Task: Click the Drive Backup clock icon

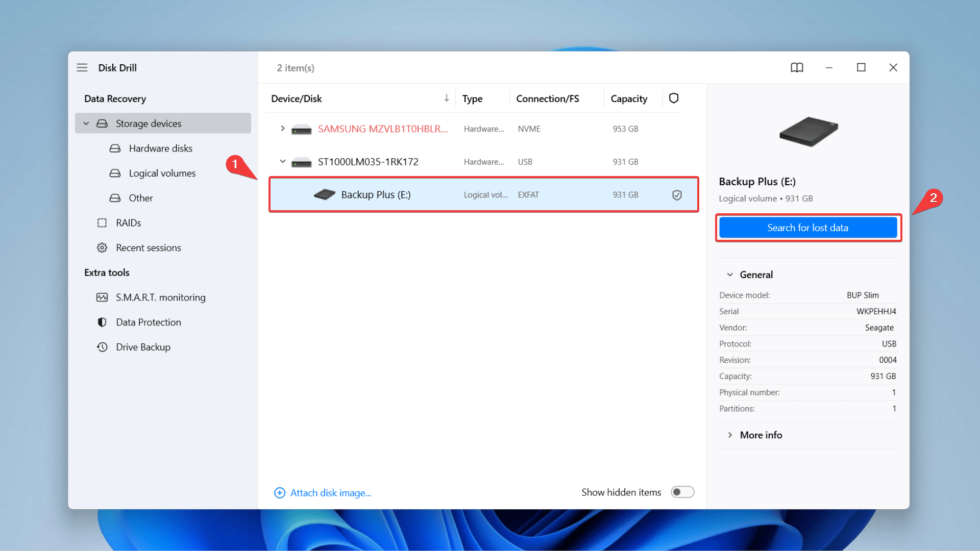Action: 102,347
